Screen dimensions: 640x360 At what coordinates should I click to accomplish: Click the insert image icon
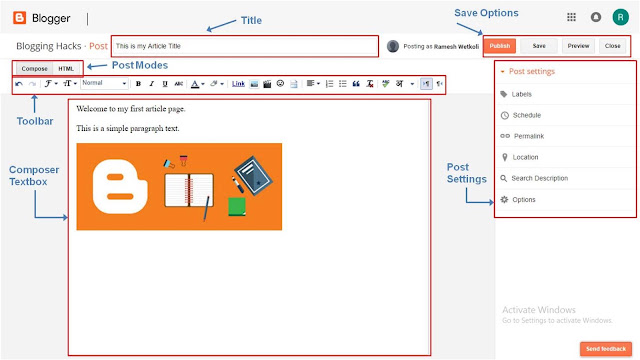(x=254, y=84)
